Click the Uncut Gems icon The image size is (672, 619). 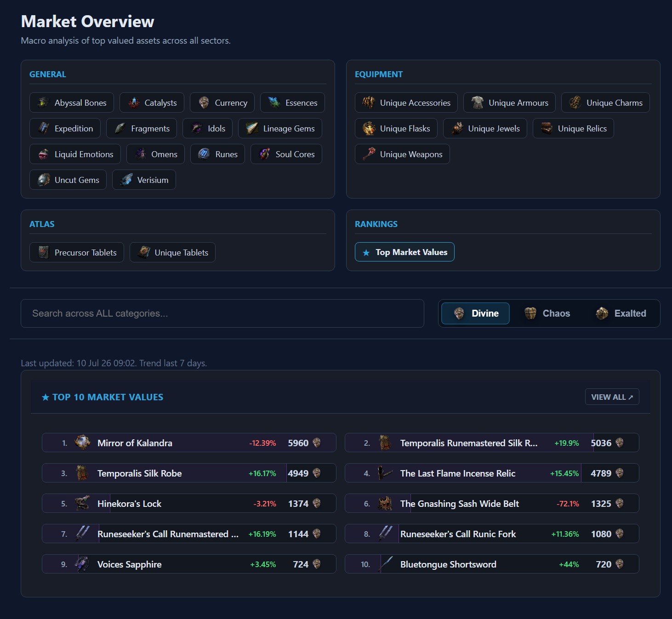point(44,180)
